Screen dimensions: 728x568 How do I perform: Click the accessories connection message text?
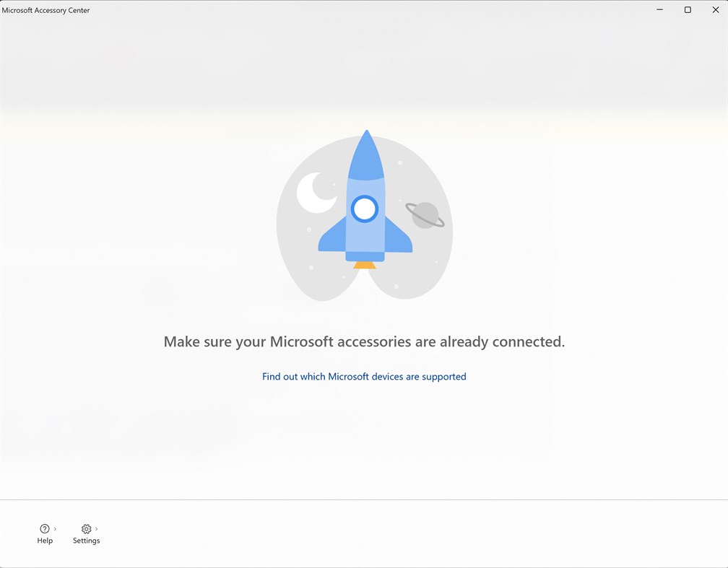point(364,341)
